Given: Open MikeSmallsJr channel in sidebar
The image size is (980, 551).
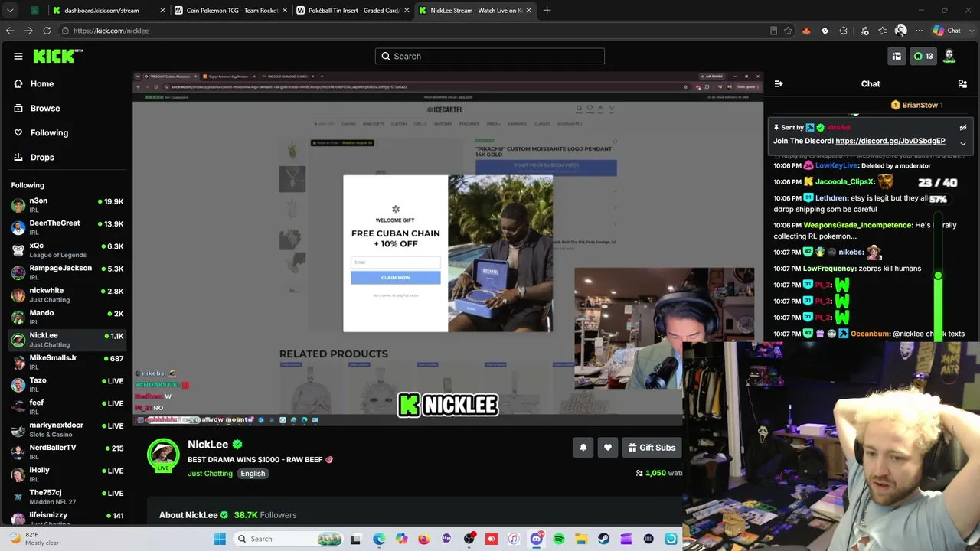Looking at the screenshot, I should (x=67, y=362).
